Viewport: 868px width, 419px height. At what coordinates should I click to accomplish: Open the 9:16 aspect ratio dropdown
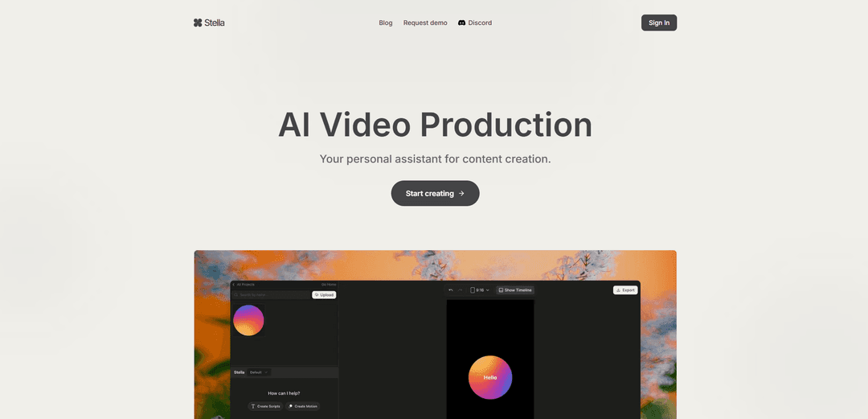coord(479,290)
